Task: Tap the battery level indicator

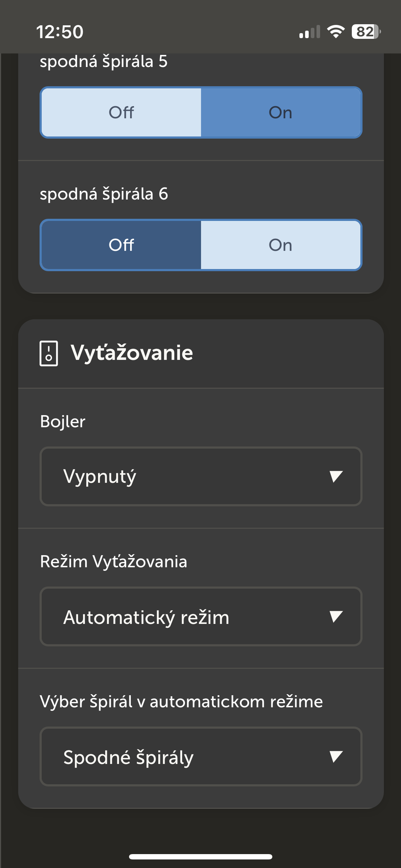Action: click(366, 32)
